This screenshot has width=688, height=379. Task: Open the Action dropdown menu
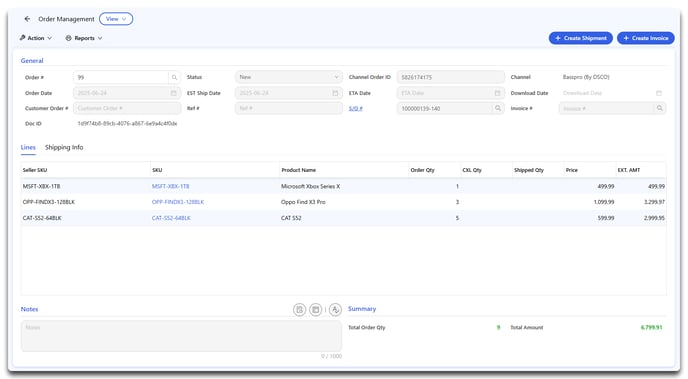[x=36, y=38]
